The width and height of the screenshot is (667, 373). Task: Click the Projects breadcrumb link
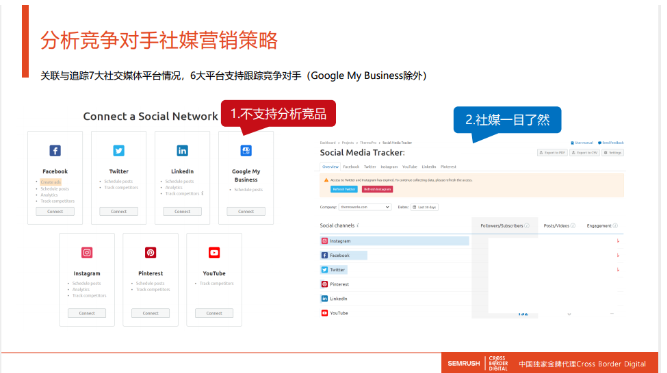[x=348, y=143]
